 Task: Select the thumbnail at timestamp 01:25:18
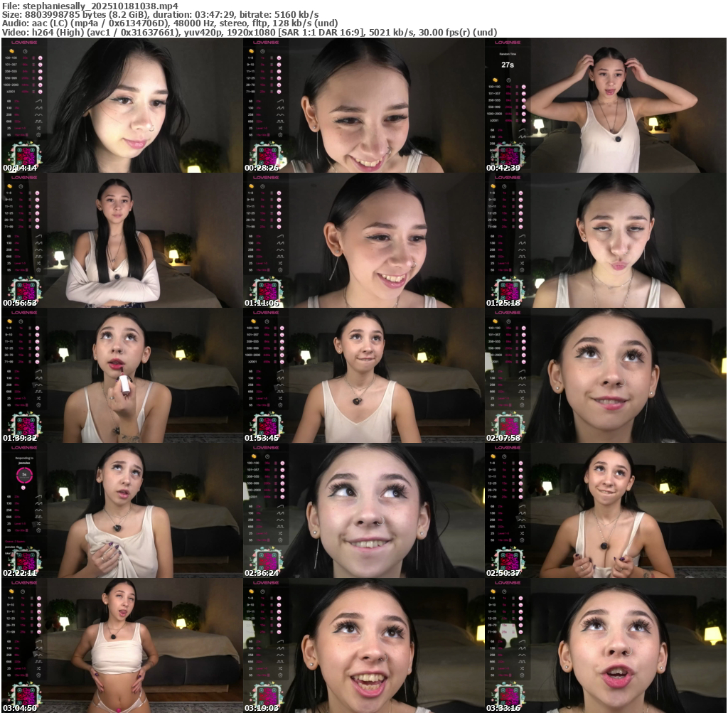[x=605, y=240]
